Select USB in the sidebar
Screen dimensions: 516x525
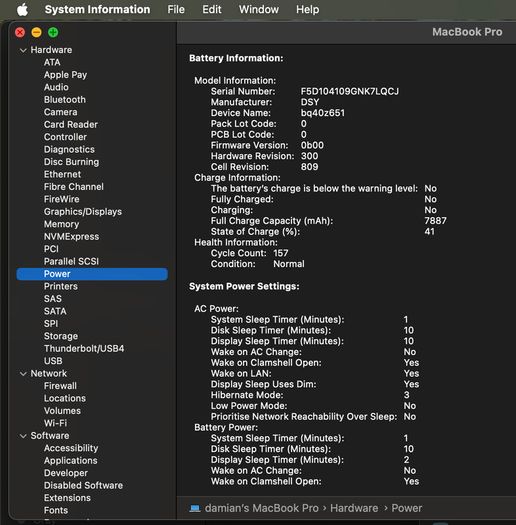(x=53, y=361)
